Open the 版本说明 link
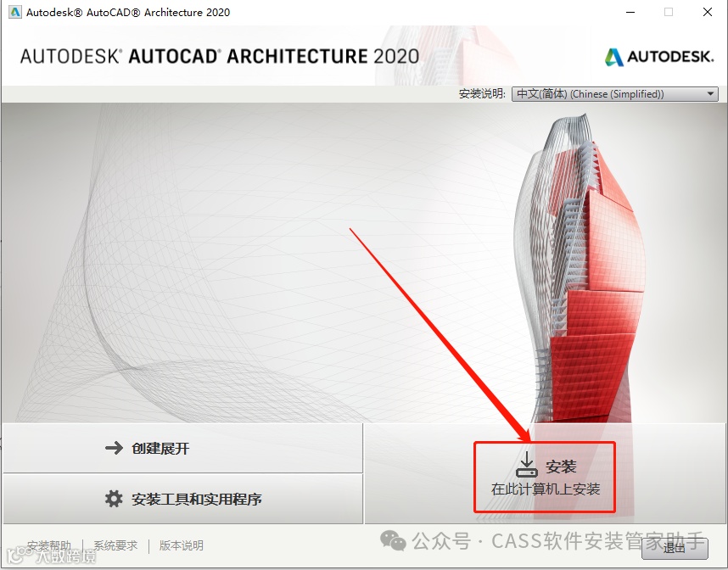 (181, 545)
